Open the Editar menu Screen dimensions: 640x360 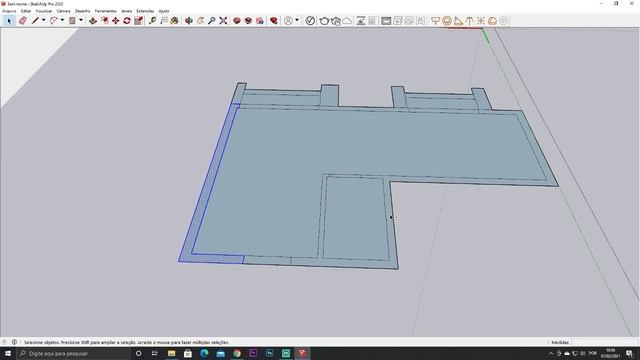point(26,11)
